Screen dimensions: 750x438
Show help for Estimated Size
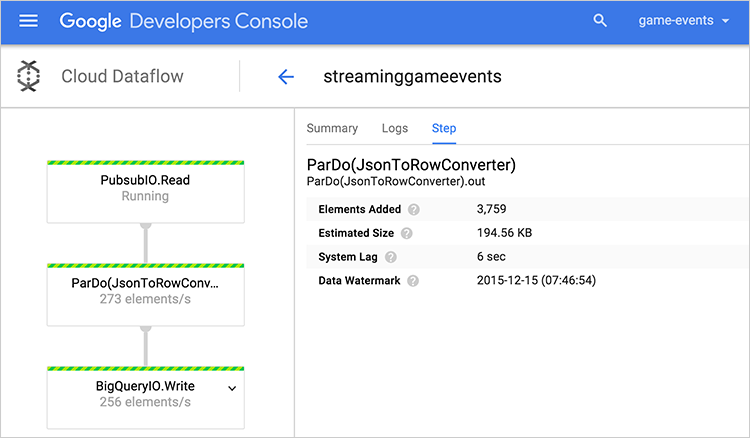click(407, 233)
